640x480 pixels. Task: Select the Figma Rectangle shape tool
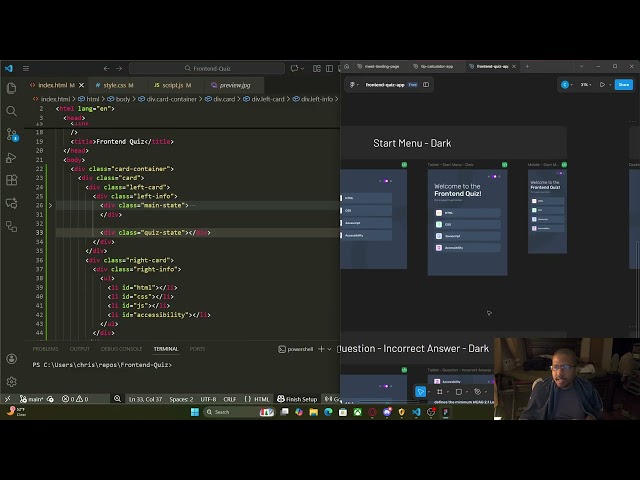pos(459,391)
